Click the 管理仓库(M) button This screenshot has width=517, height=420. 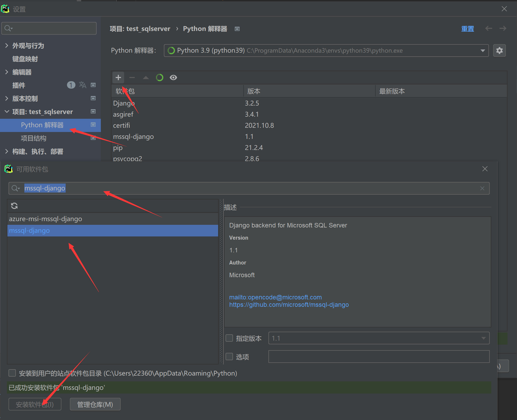pos(95,404)
